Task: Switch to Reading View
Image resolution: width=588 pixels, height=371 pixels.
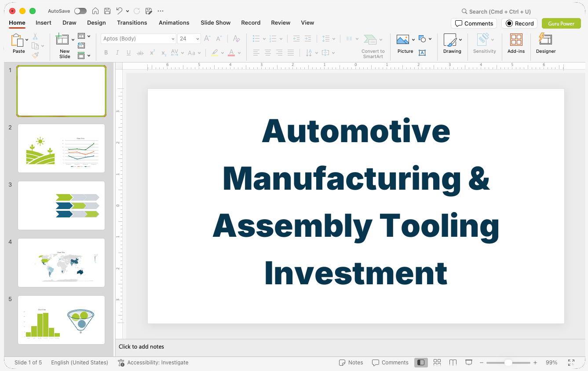Action: pyautogui.click(x=453, y=362)
